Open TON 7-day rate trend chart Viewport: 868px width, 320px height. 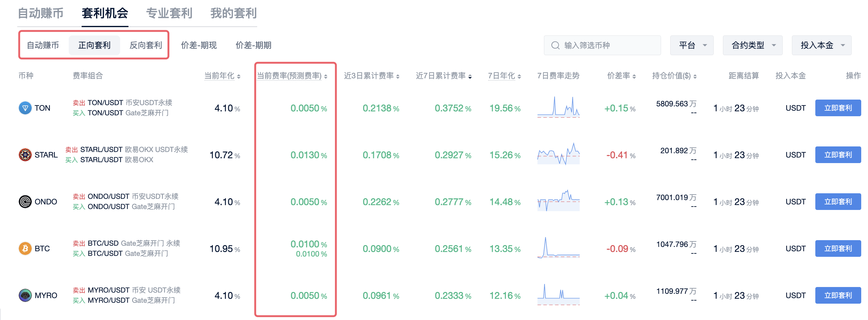point(558,107)
